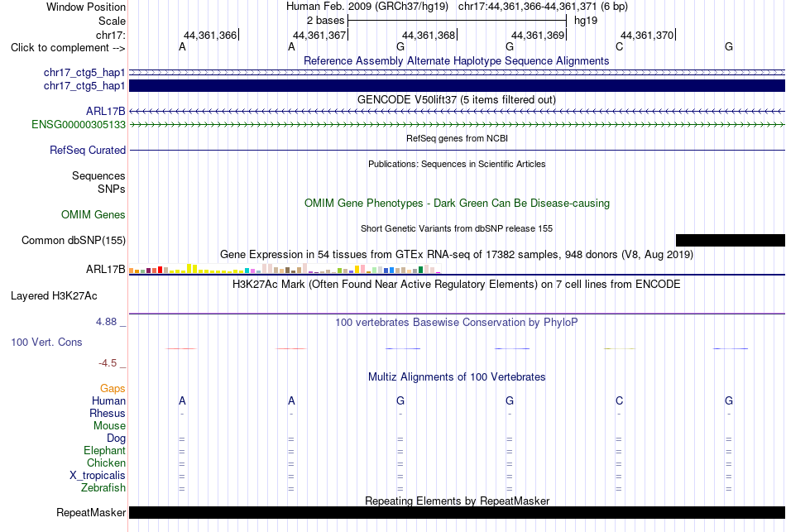Click position label 44,361,366 on the ruler
The width and height of the screenshot is (786, 532).
click(210, 35)
